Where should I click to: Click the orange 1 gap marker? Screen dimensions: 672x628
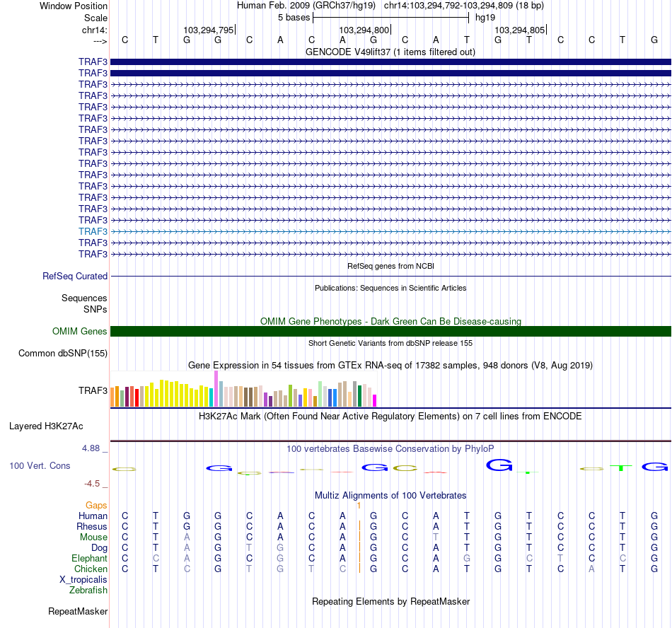[359, 506]
